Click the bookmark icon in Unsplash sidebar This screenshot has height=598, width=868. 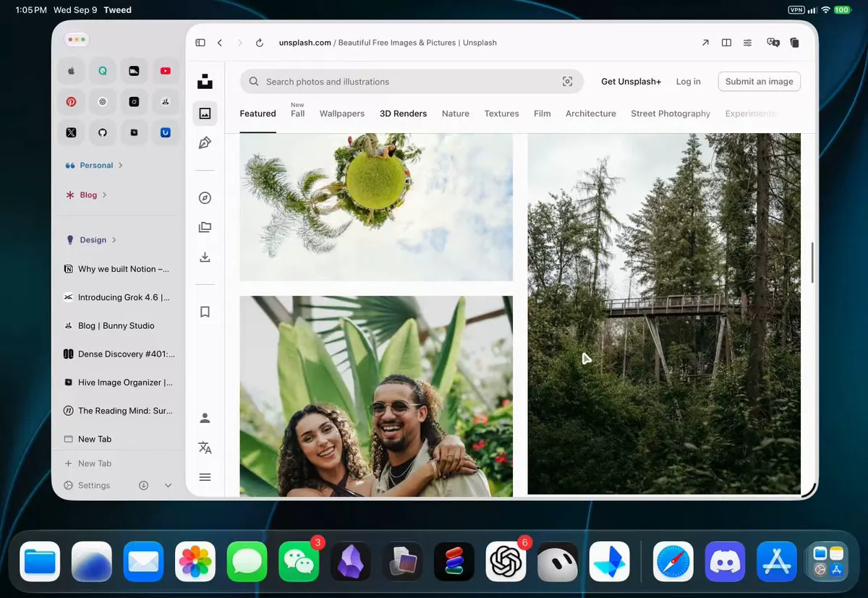click(205, 312)
